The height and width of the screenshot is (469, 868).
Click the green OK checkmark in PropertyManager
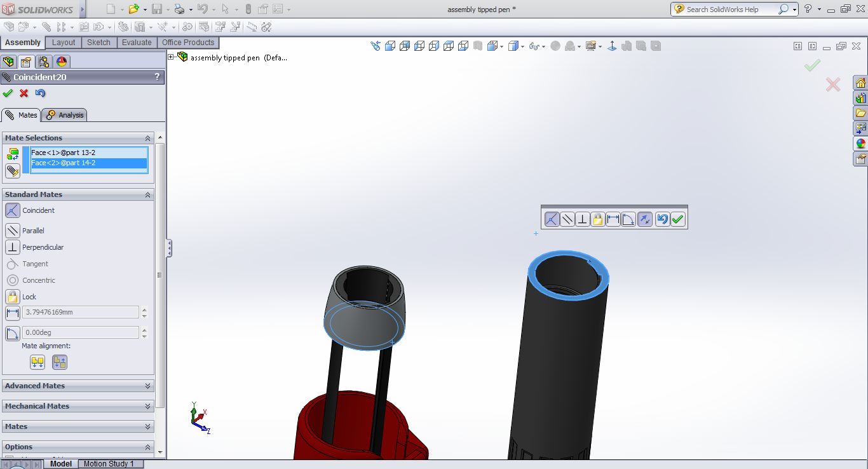[8, 93]
